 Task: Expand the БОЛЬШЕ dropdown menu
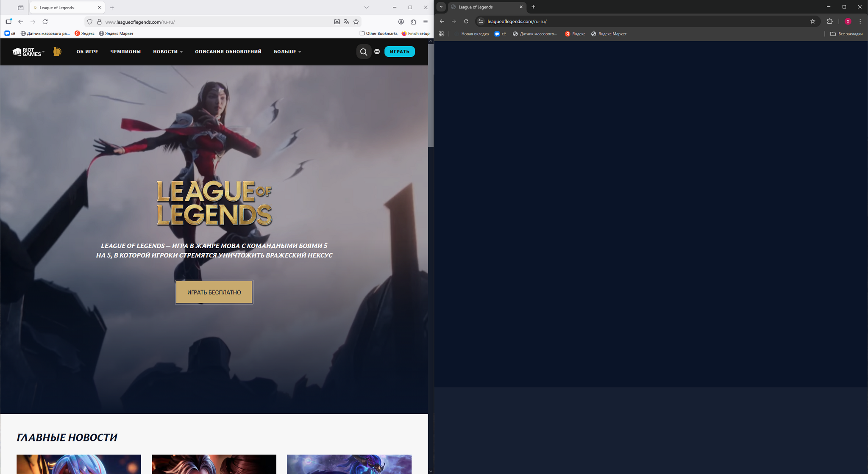point(287,52)
